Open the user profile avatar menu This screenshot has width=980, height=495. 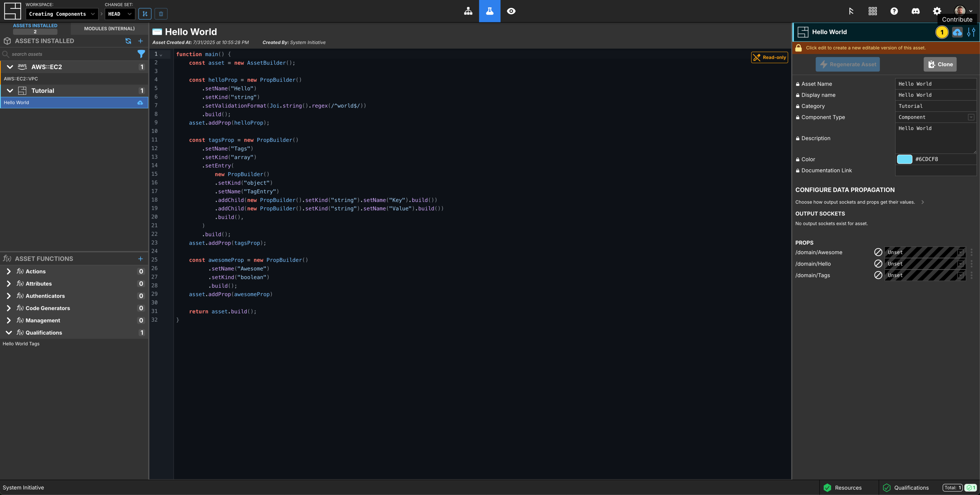pyautogui.click(x=963, y=11)
